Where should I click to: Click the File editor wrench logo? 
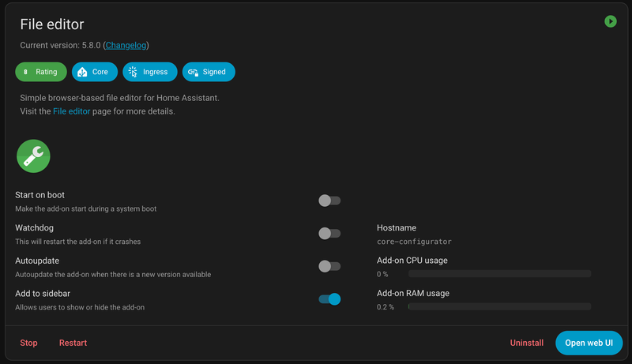click(34, 156)
